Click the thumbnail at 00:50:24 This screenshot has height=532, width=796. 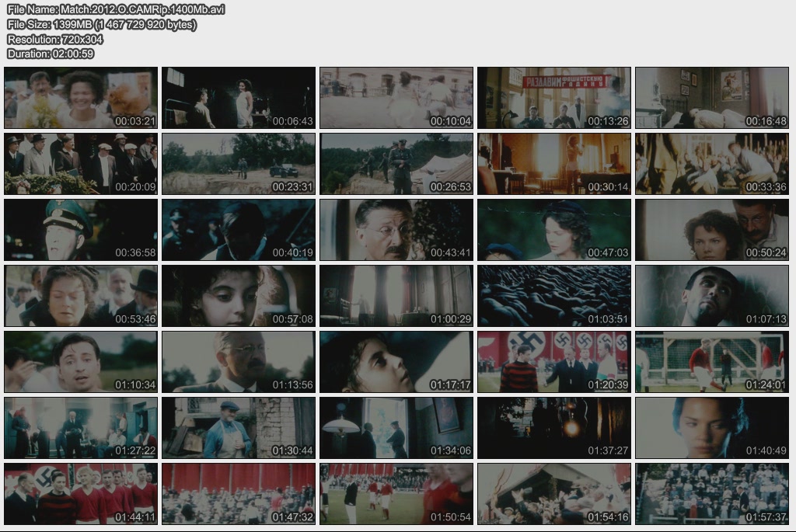(x=712, y=230)
